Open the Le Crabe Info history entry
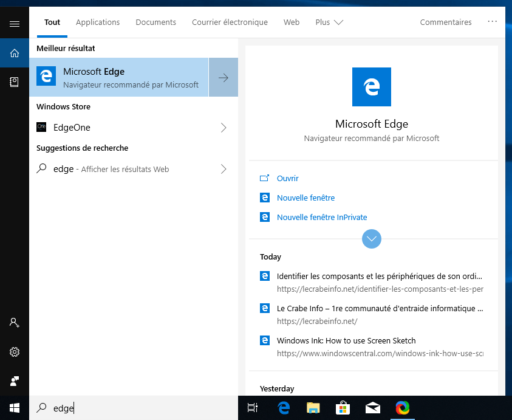Viewport: 512px width, 420px height. point(372,314)
